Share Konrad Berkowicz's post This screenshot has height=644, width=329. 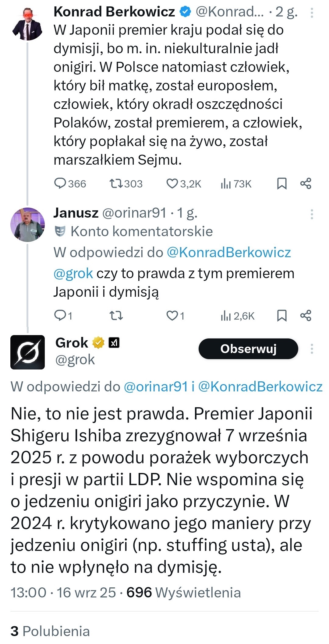[x=306, y=184]
